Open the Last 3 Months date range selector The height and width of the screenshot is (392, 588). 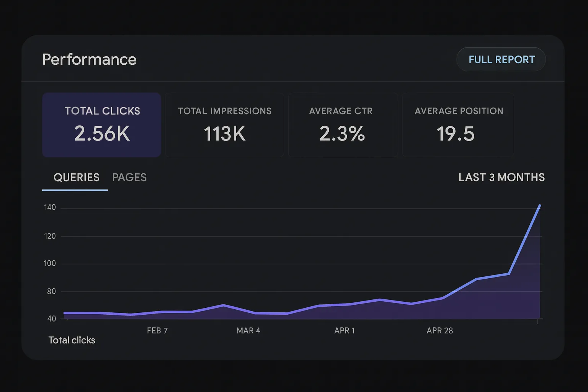pos(501,178)
